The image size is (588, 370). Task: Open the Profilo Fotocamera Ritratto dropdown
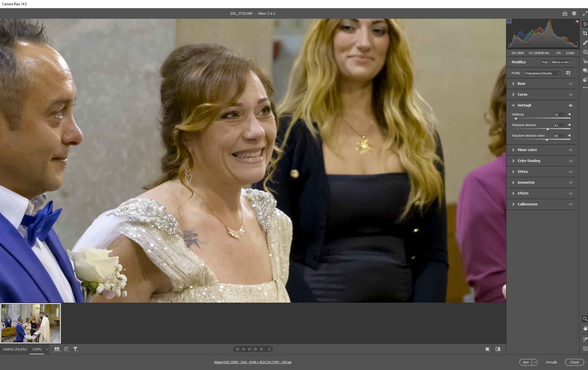(x=542, y=73)
